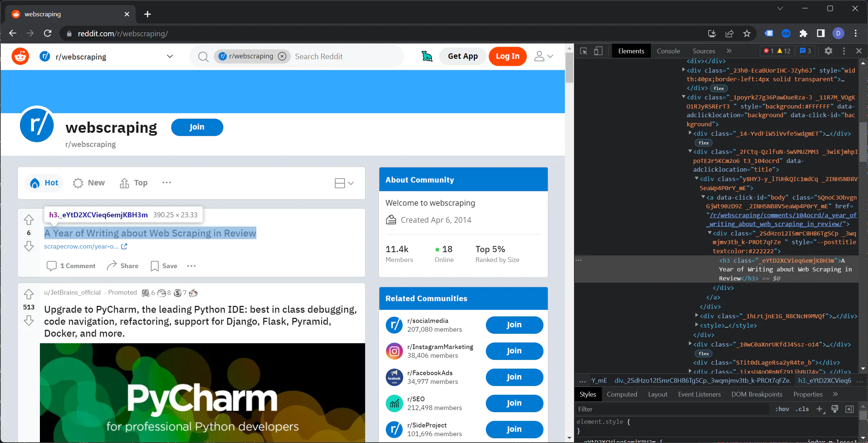Open the post layout view dropdown
The image size is (868, 443).
point(344,183)
